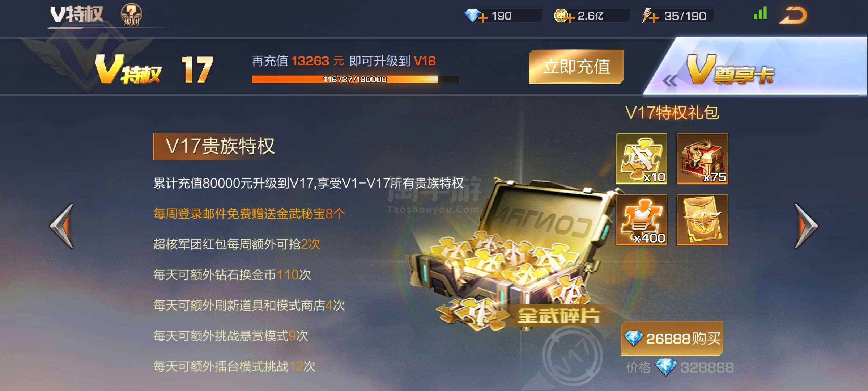Select the red dragon chest x75 reward

(702, 159)
